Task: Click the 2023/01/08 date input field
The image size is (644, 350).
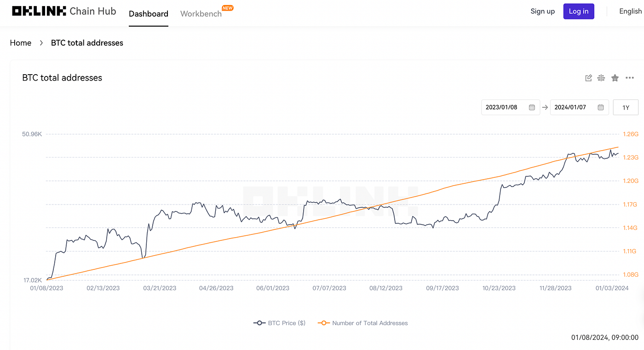Action: point(501,107)
